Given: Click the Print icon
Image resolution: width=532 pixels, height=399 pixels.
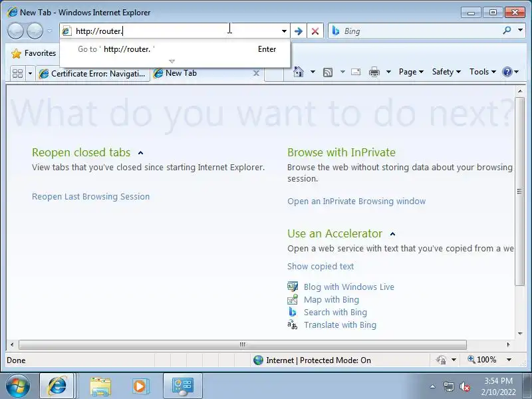Looking at the screenshot, I should [x=374, y=72].
